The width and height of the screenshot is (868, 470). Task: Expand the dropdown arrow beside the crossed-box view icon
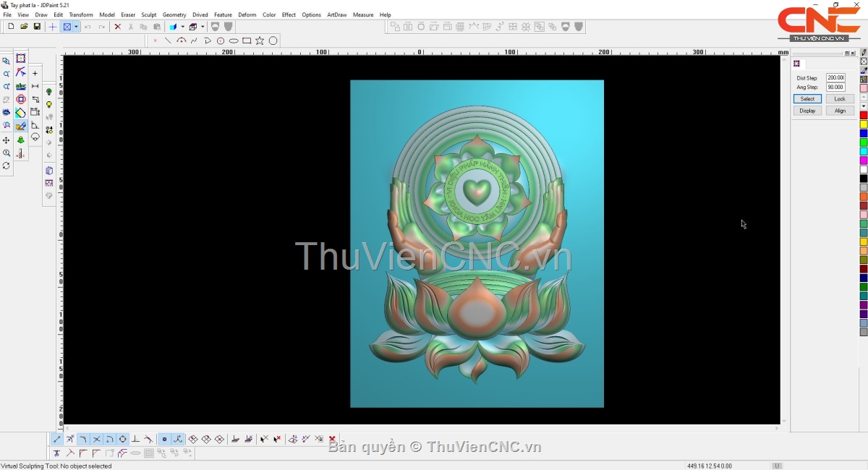tap(76, 27)
